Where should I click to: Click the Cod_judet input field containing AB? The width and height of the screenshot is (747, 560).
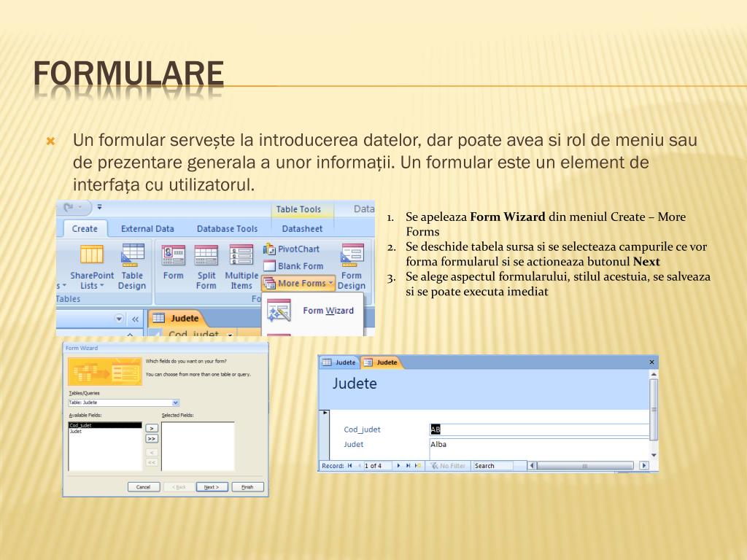539,429
